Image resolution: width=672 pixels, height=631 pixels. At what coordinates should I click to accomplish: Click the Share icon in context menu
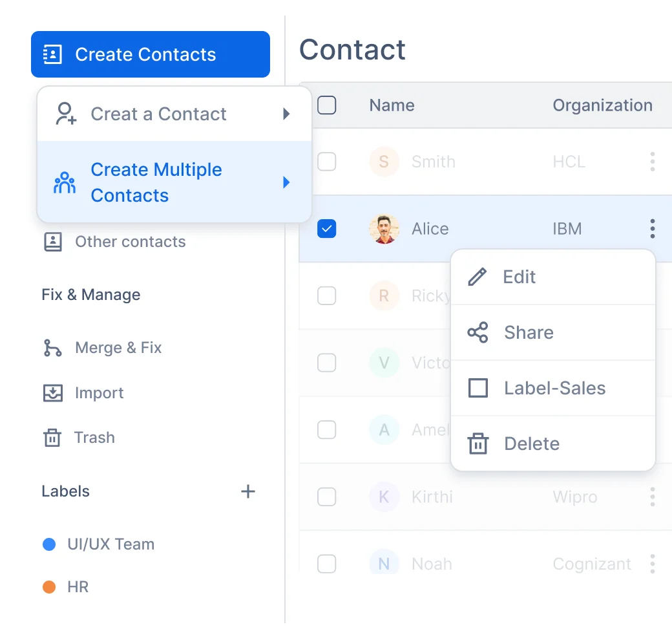(478, 333)
